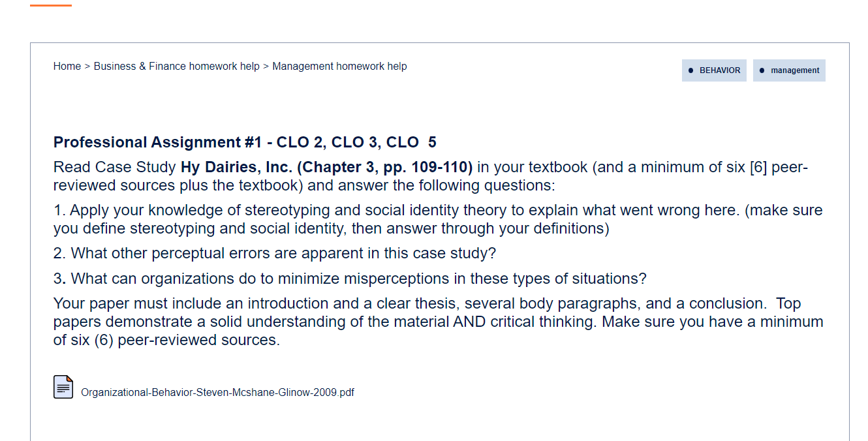
Task: Click question 2 about perceptual errors
Action: coord(275,253)
